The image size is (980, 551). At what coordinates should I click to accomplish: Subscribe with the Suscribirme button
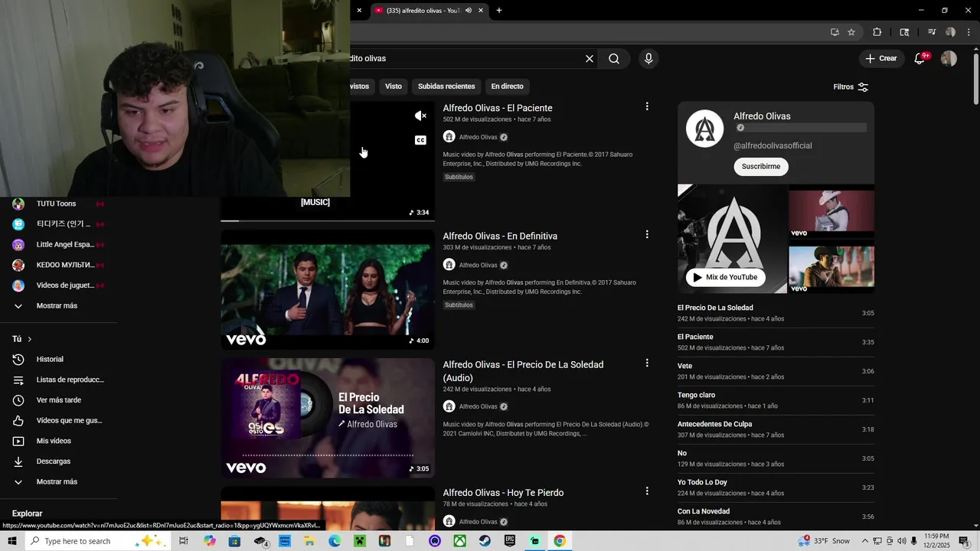point(761,166)
